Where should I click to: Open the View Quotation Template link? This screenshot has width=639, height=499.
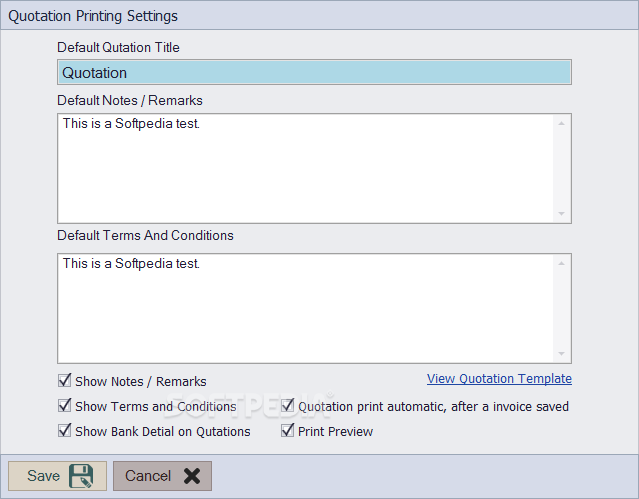coord(499,379)
